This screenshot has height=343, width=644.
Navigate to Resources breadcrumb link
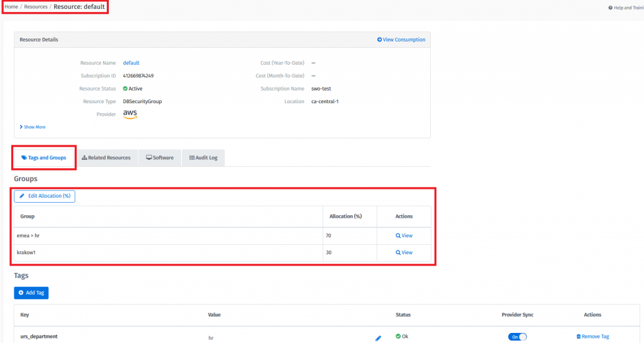coord(35,7)
